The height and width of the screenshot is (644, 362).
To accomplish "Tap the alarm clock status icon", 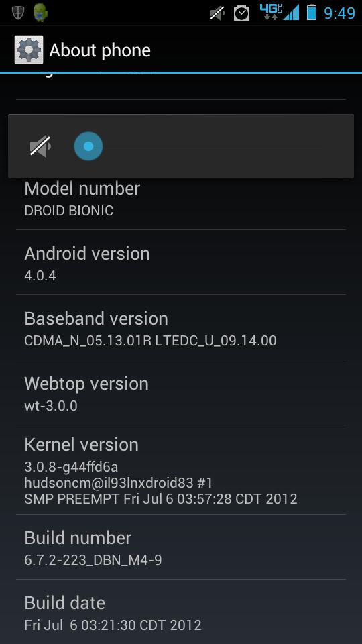I will click(x=241, y=13).
